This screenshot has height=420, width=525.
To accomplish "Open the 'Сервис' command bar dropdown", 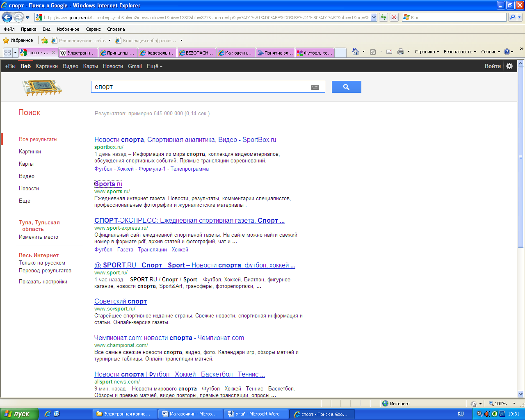I will [x=491, y=52].
